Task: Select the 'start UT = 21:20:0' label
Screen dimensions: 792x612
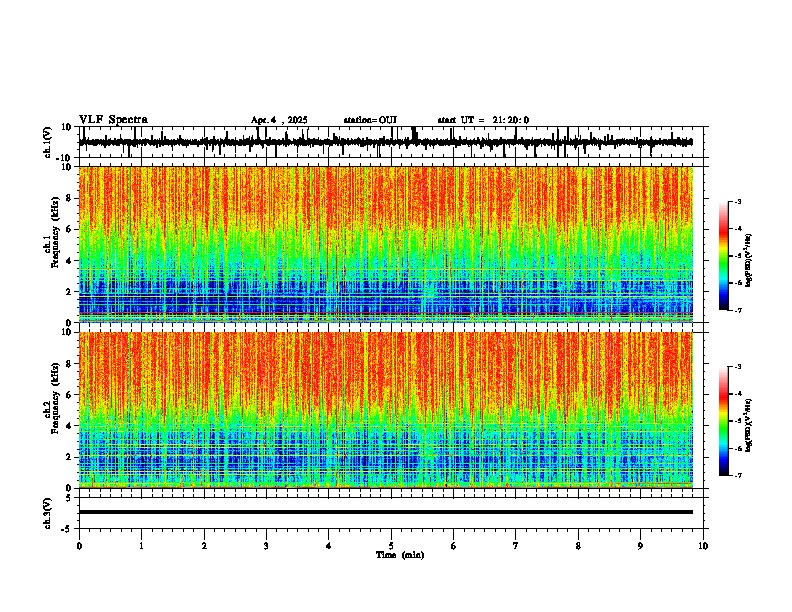Action: [483, 120]
